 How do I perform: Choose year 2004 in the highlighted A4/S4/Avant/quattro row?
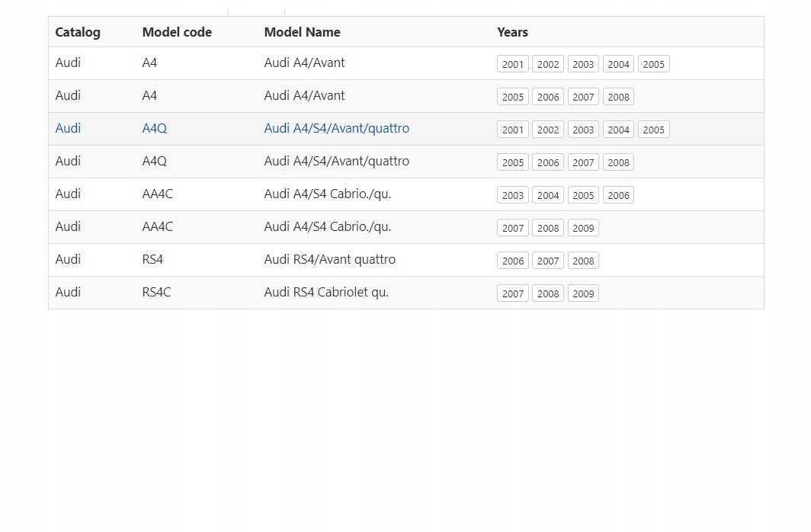pos(618,130)
